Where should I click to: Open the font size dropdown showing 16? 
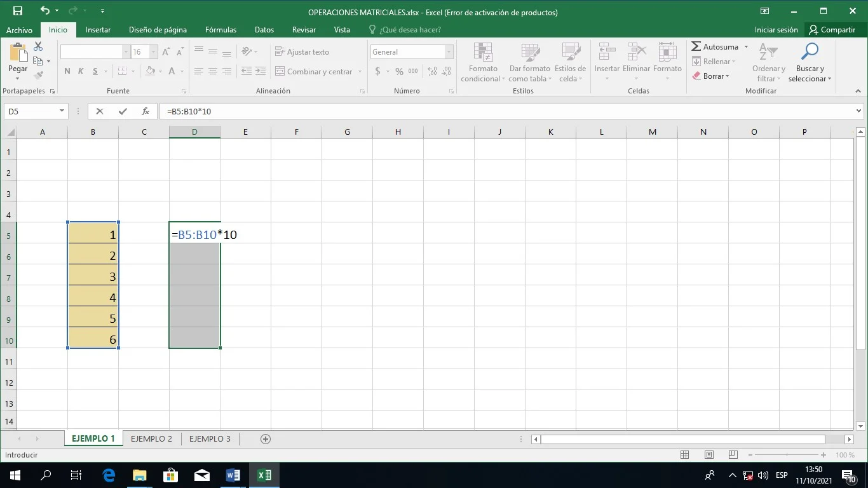tap(154, 52)
